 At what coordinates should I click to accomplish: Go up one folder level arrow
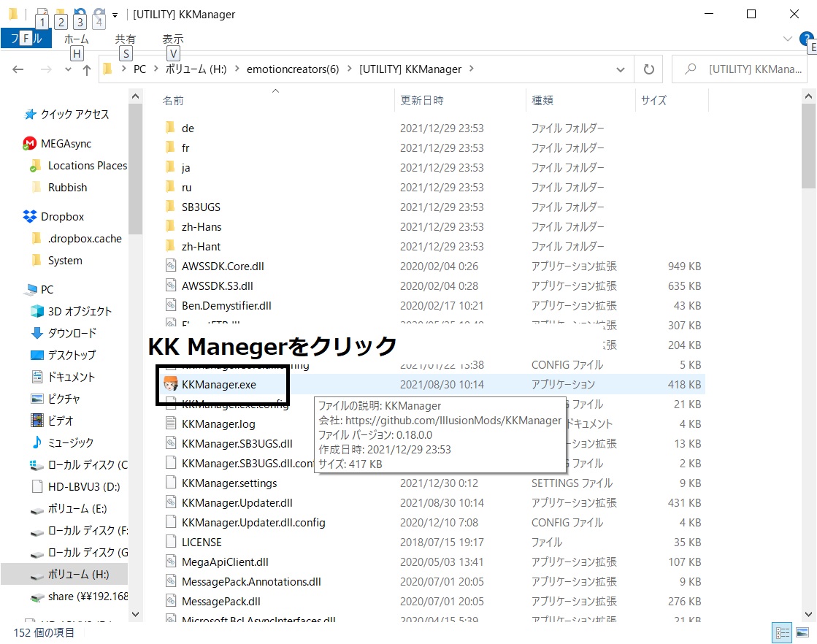click(x=86, y=69)
